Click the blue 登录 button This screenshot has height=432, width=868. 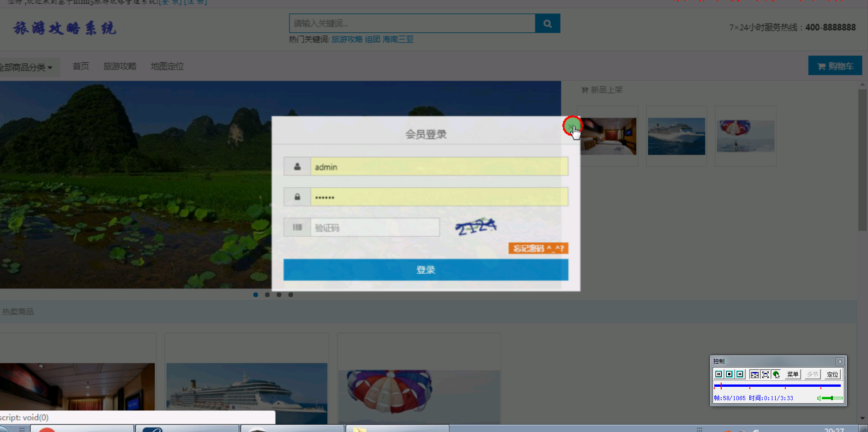pyautogui.click(x=426, y=270)
